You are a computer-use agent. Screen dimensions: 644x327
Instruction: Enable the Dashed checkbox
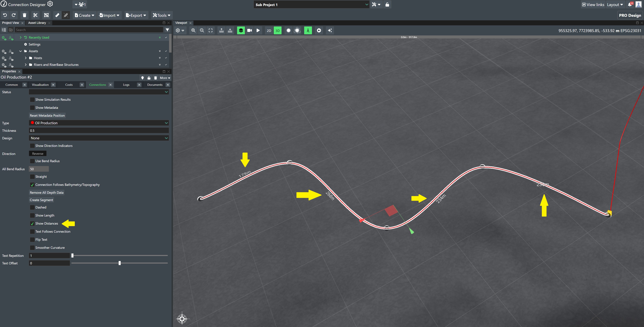coord(32,207)
